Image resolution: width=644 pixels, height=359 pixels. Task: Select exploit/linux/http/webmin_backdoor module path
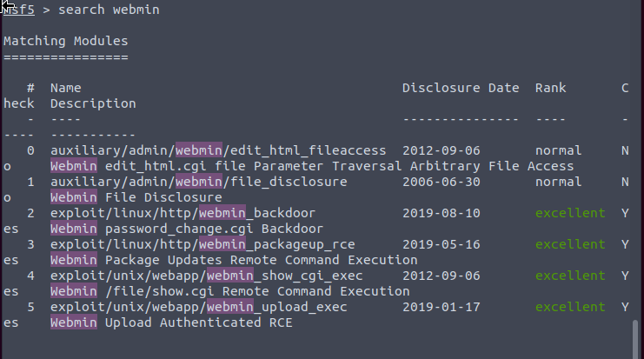point(183,213)
